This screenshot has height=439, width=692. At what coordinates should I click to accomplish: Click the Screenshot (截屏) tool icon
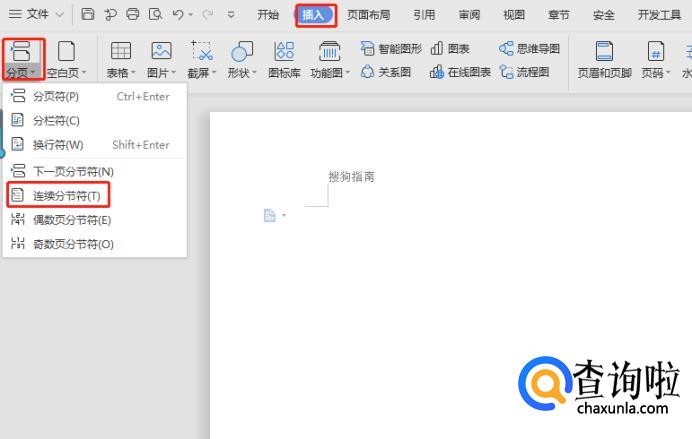[201, 51]
